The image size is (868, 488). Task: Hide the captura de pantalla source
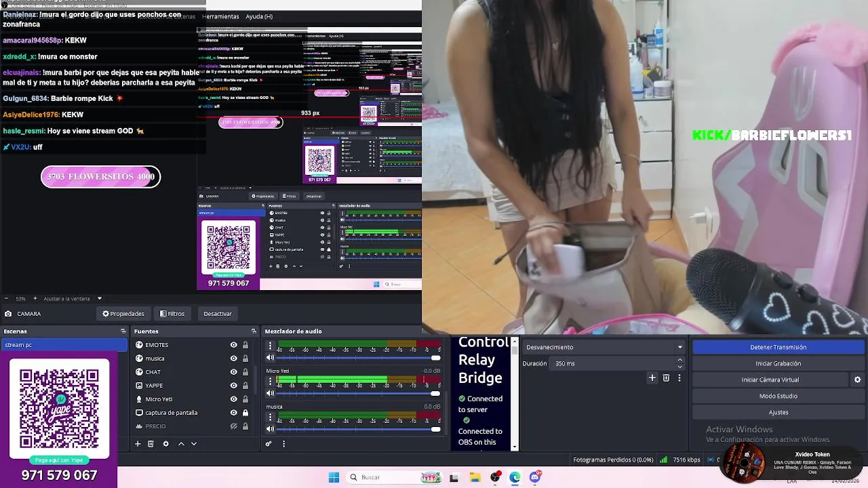(x=233, y=413)
